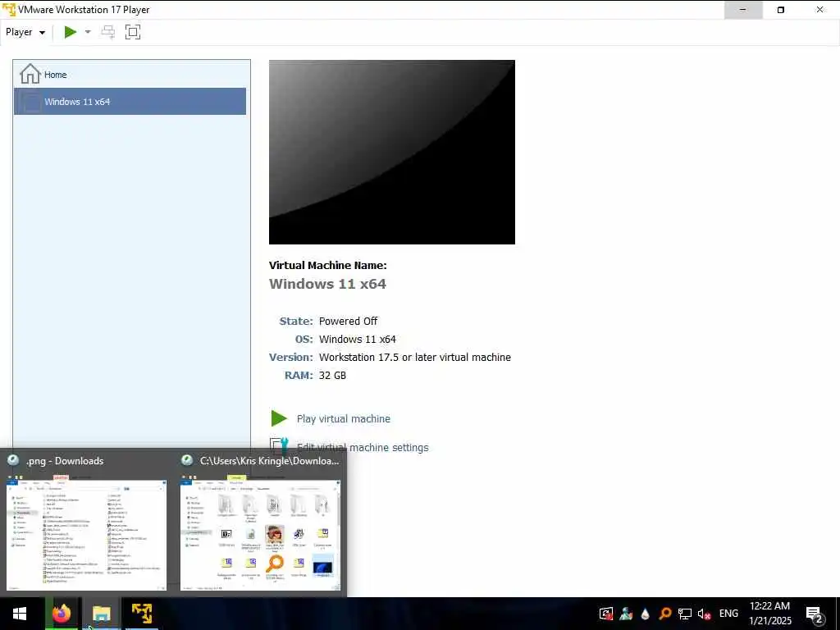The image size is (840, 630).
Task: Click the red-badged sync tray icon
Action: [x=606, y=614]
